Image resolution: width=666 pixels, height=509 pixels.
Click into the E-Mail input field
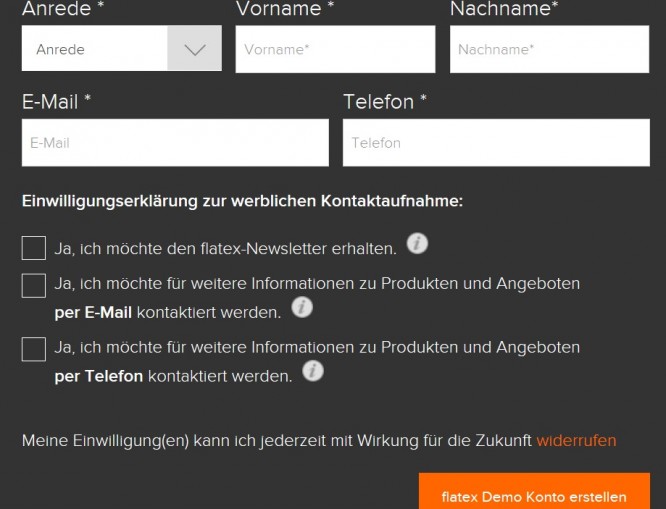pos(175,143)
